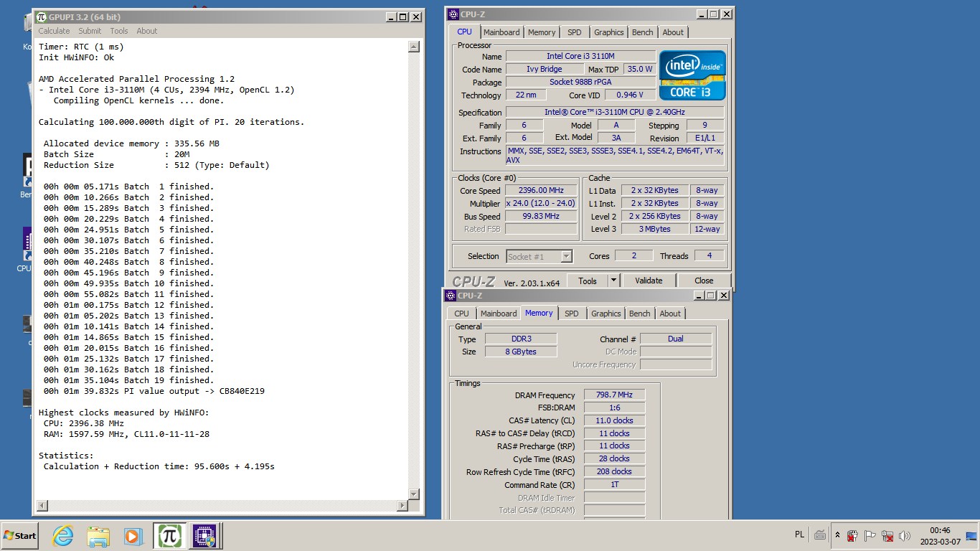Select SPD tab in top CPU-Z window
980x551 pixels.
coord(575,32)
